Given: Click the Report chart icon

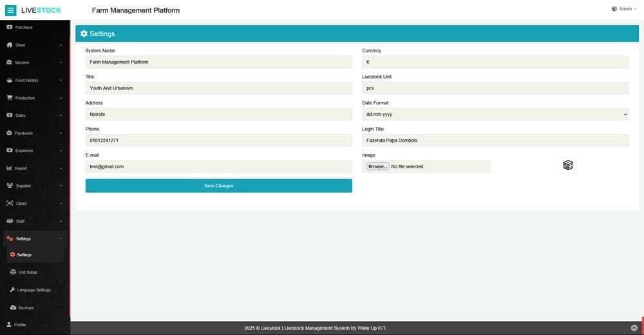Looking at the screenshot, I should 10,168.
